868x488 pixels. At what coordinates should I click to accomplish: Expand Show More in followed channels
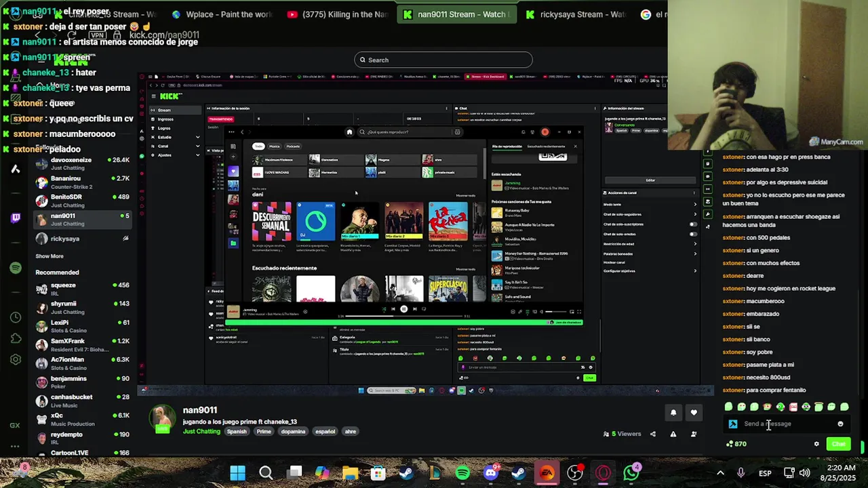point(50,256)
